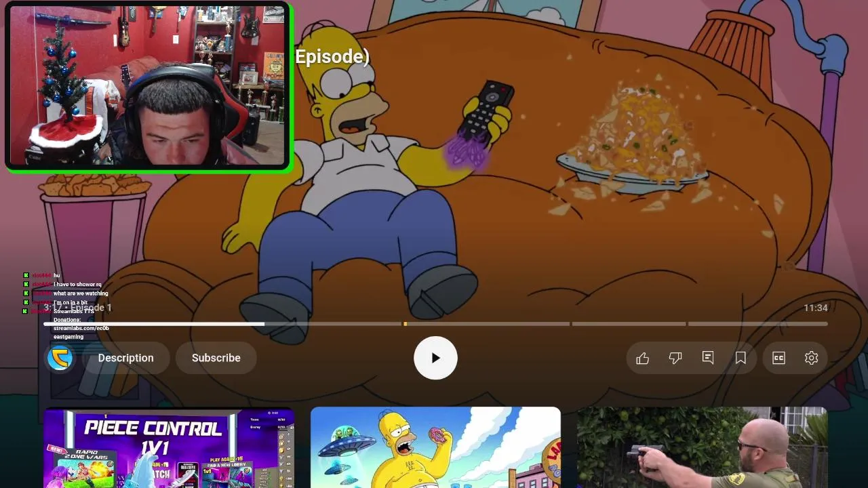The height and width of the screenshot is (488, 868).
Task: Seek on the video progress bar
Action: [435, 324]
